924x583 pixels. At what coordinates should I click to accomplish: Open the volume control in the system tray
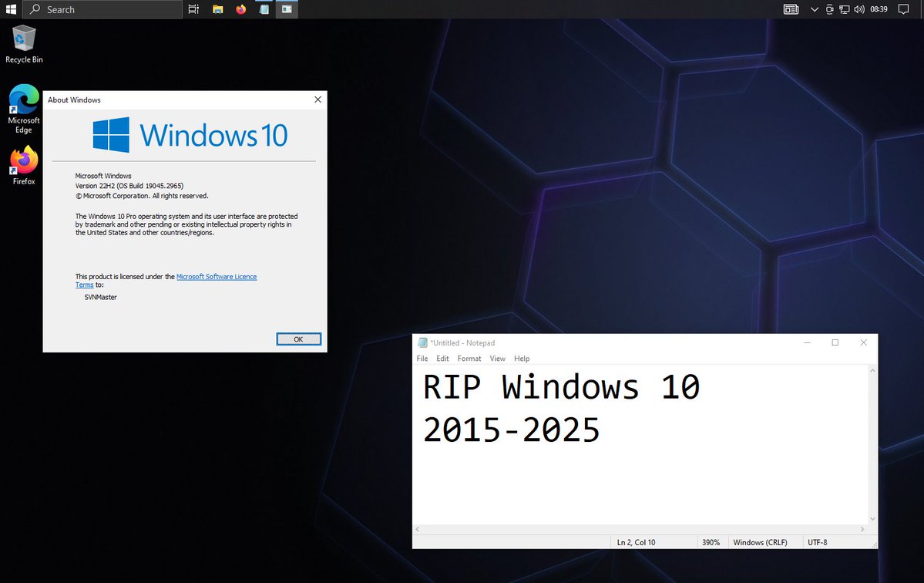[x=858, y=9]
